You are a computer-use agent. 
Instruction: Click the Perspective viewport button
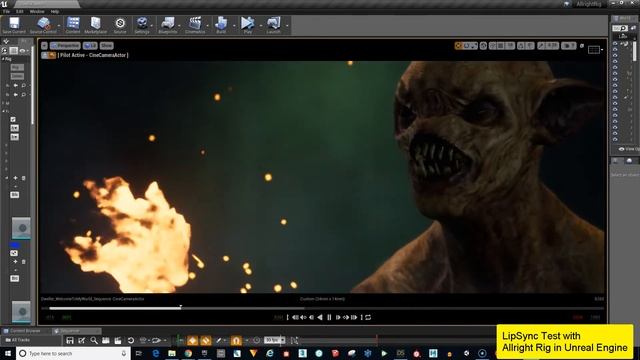pyautogui.click(x=65, y=46)
